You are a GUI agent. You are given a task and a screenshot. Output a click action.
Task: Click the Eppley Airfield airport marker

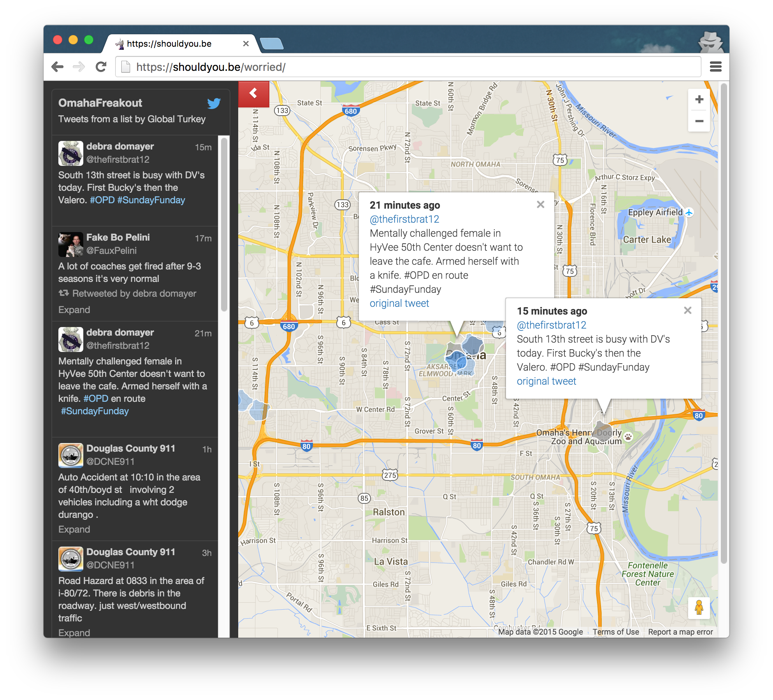tap(689, 213)
